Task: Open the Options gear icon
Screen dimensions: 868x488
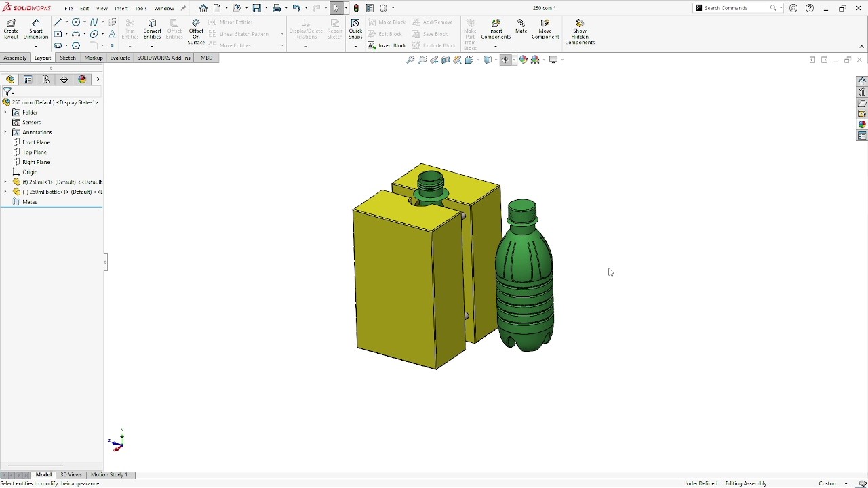Action: (x=384, y=8)
